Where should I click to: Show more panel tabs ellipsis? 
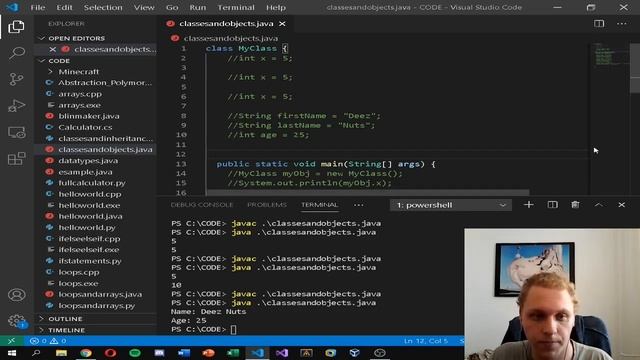tap(358, 205)
